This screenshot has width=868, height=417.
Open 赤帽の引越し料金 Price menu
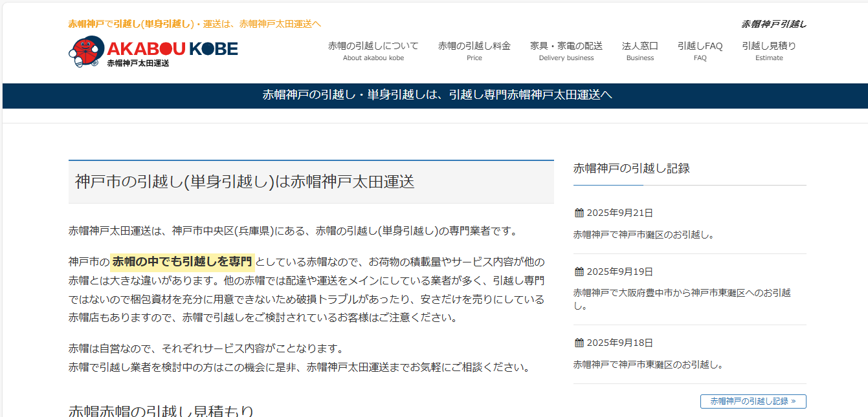coord(474,50)
